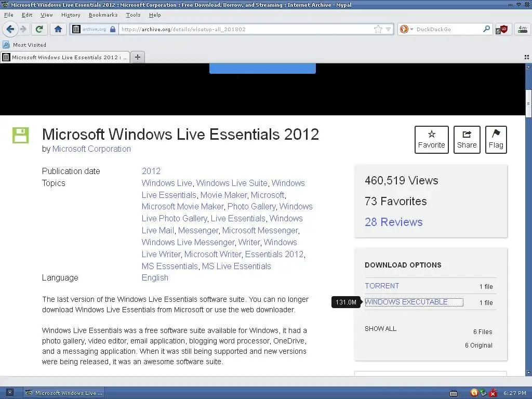Go back with the browser back arrow
The image size is (532, 399).
[x=10, y=29]
